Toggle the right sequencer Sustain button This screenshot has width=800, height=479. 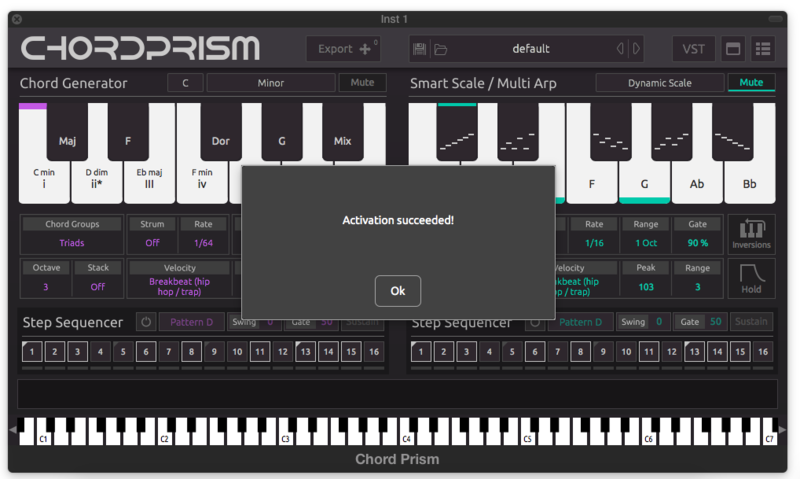[x=751, y=322]
